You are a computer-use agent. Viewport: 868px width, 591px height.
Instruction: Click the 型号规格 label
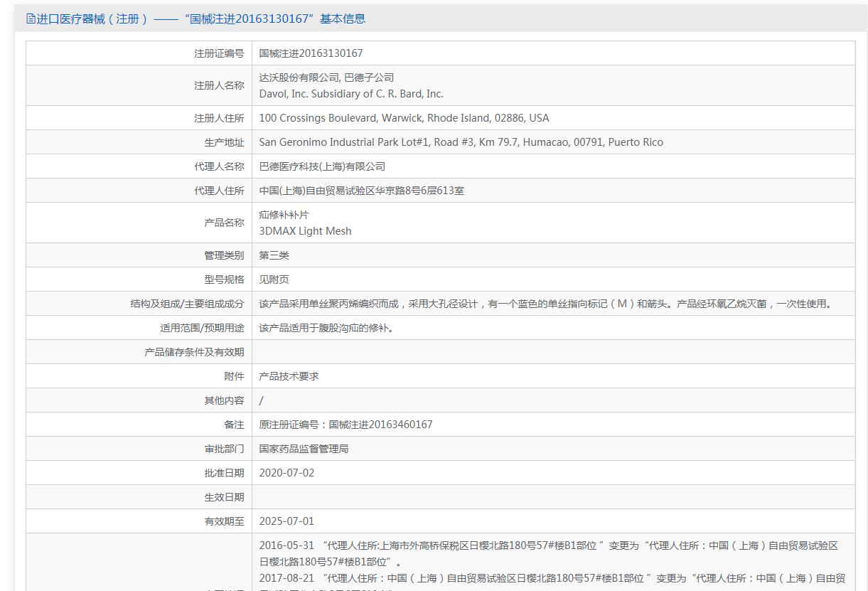click(x=224, y=279)
